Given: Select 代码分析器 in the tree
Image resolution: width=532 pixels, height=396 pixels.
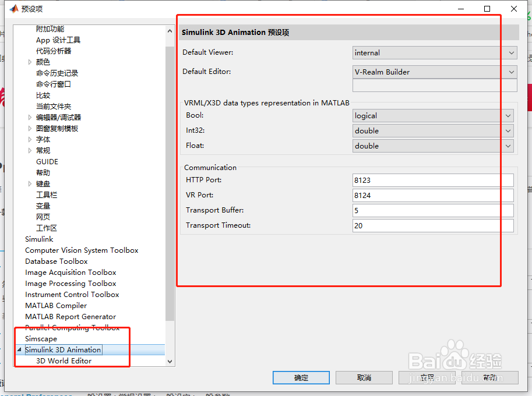Looking at the screenshot, I should (54, 51).
